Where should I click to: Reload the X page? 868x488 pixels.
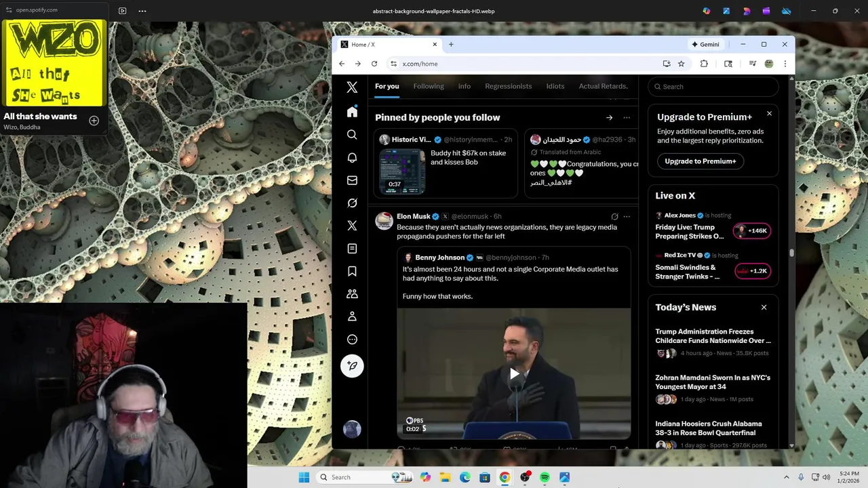pos(374,64)
